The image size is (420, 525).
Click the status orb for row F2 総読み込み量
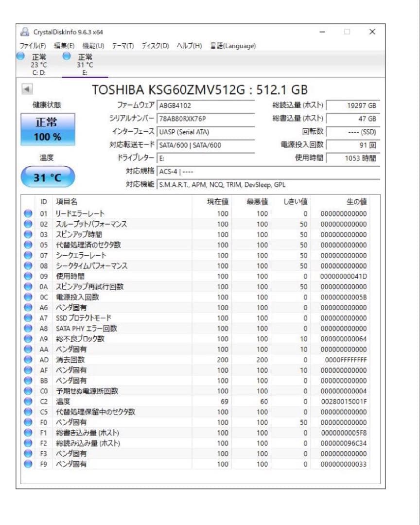coord(28,443)
